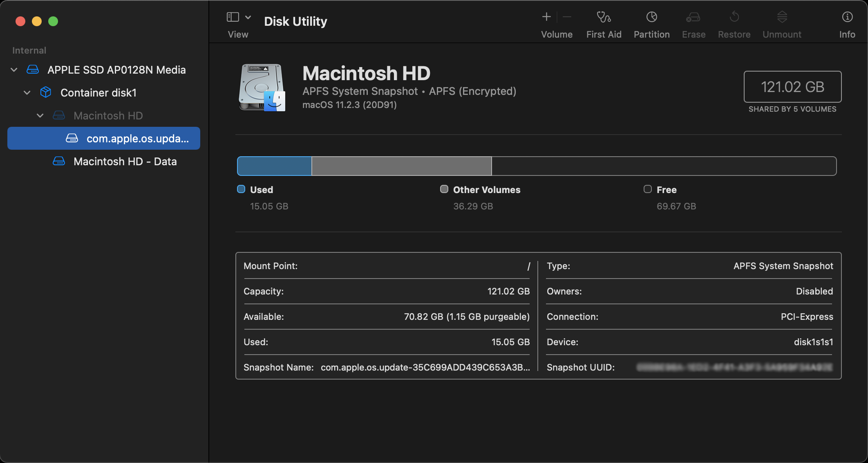Toggle the Free space legend checkbox

(x=647, y=189)
